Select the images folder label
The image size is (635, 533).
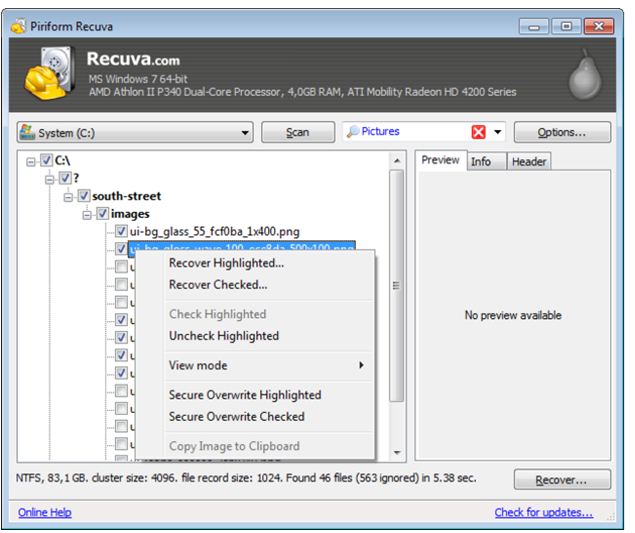pyautogui.click(x=130, y=214)
